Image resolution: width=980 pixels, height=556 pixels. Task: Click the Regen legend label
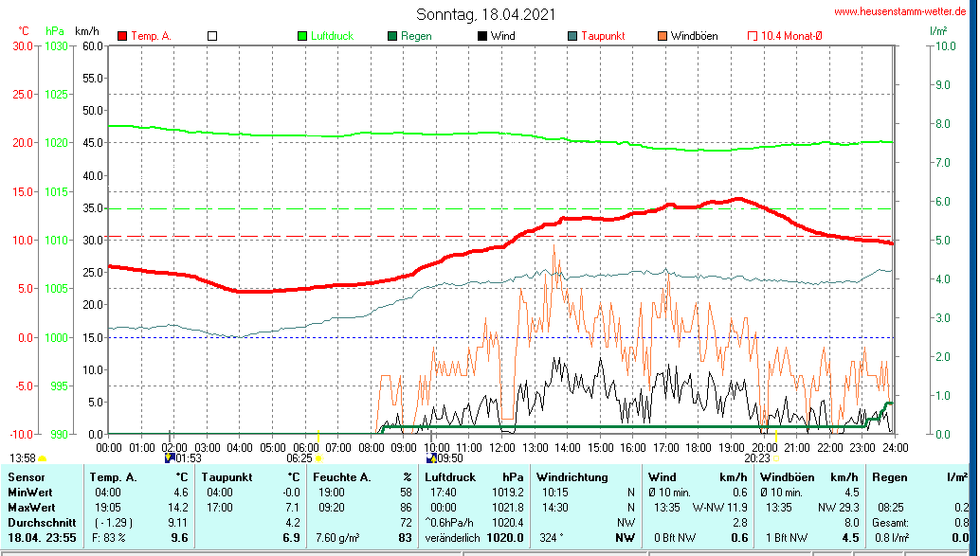(416, 36)
